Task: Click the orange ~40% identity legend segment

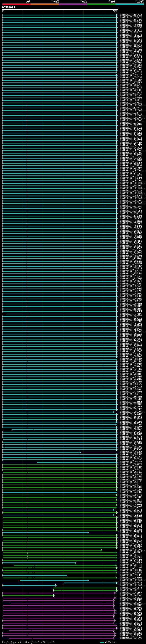Action: pos(45,4)
